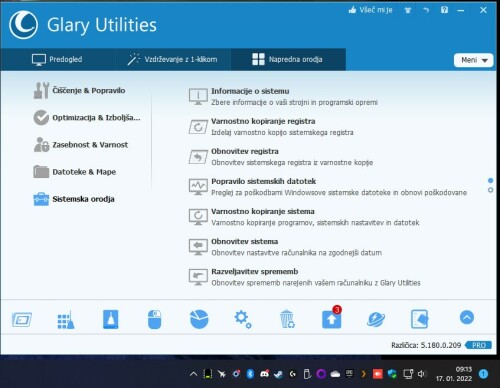Click the OneDrive cloud tray icon
The image size is (500, 388).
click(335, 374)
